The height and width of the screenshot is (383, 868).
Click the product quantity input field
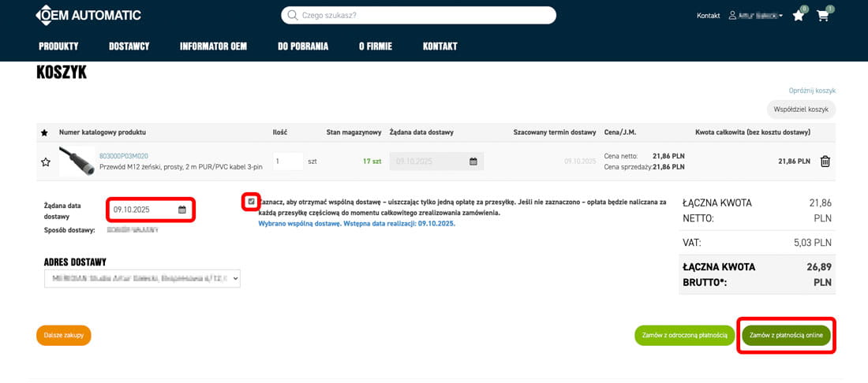(x=288, y=162)
